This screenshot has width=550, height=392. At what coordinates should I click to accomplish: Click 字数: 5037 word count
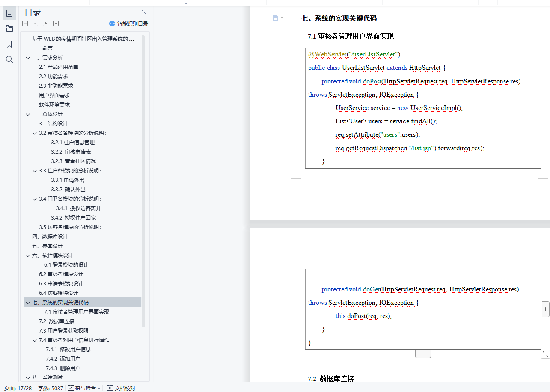51,388
